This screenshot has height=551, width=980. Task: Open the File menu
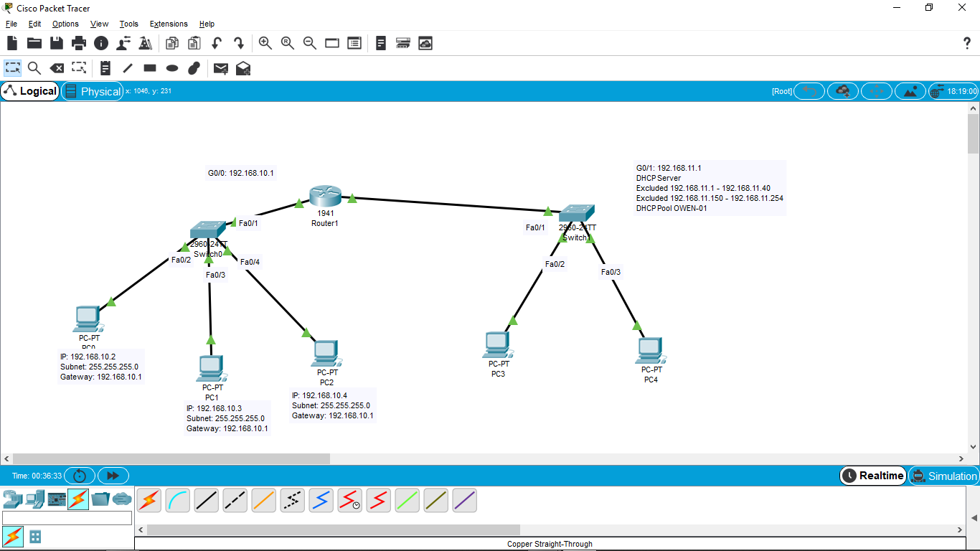11,24
